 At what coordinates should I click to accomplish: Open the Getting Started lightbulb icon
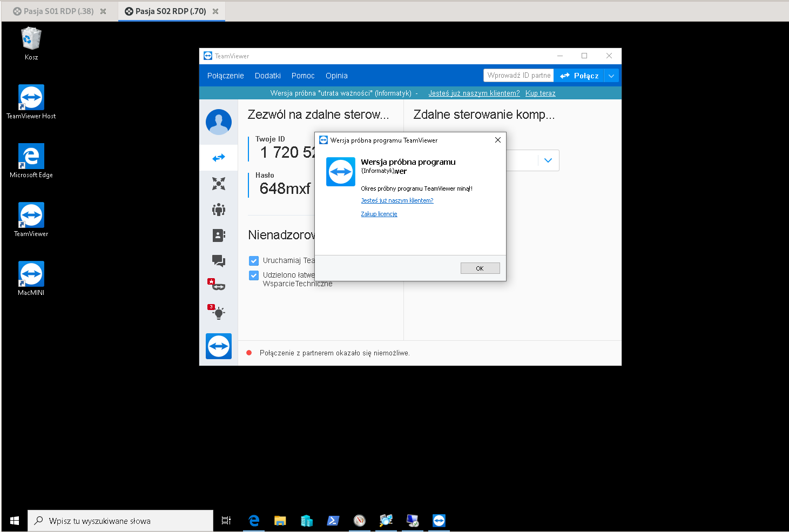[217, 312]
